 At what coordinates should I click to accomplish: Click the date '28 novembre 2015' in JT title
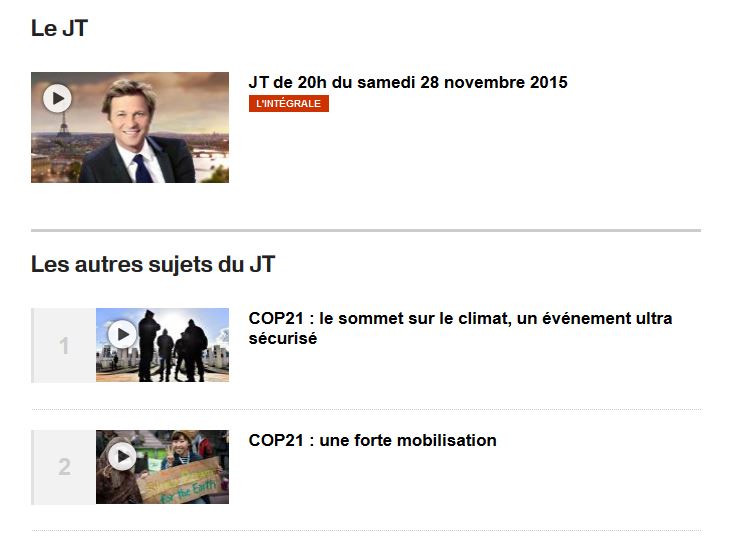[x=494, y=82]
